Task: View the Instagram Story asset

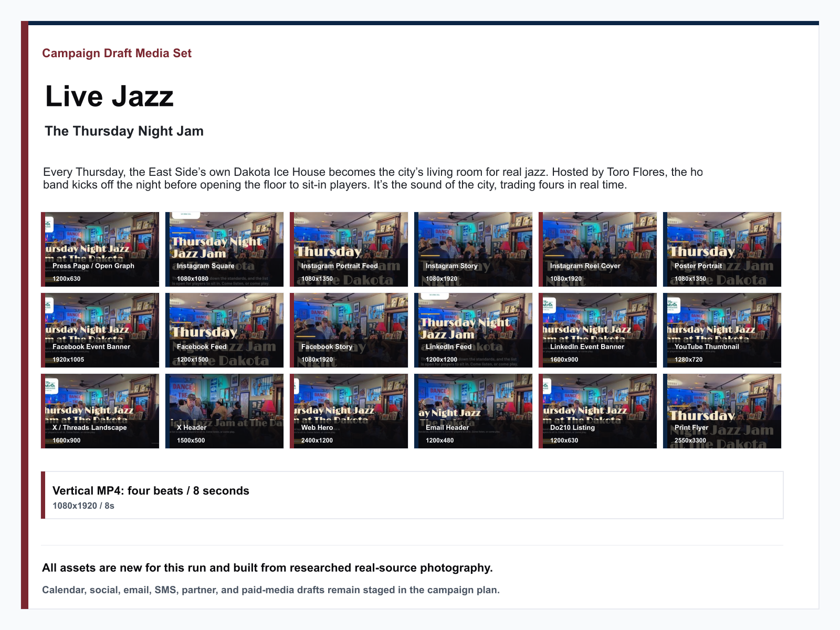Action: [473, 249]
